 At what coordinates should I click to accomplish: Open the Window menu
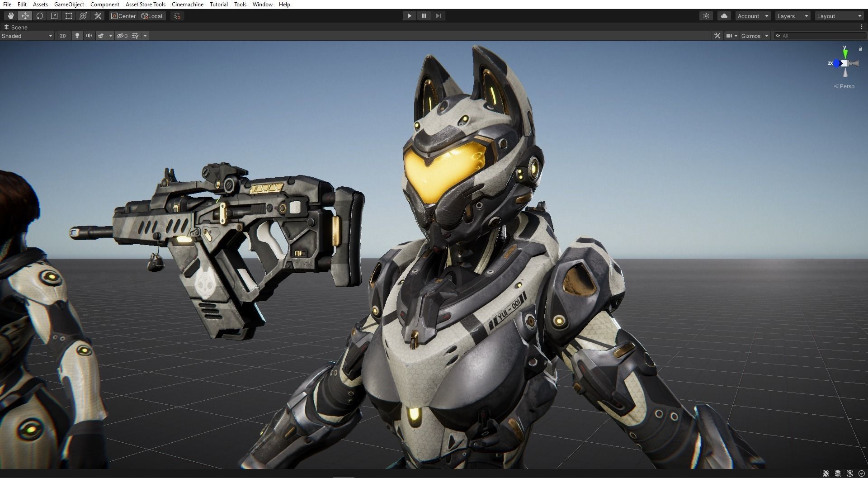click(x=263, y=5)
